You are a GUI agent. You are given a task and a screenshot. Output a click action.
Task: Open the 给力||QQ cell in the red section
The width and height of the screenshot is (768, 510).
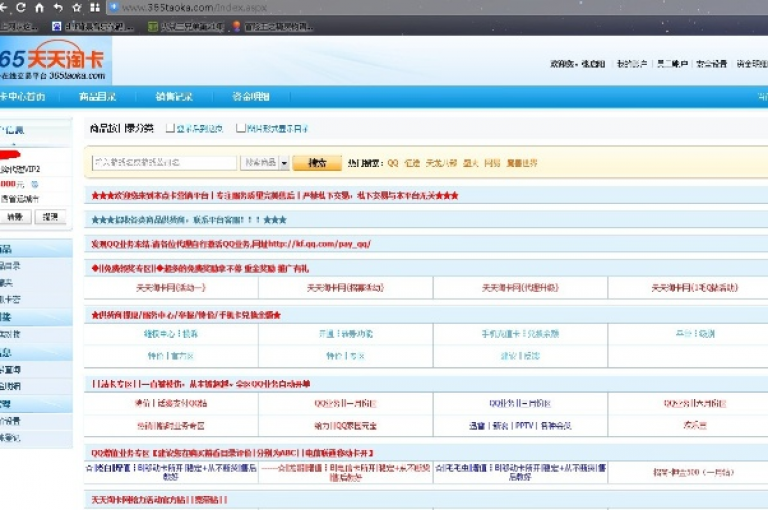coord(345,426)
